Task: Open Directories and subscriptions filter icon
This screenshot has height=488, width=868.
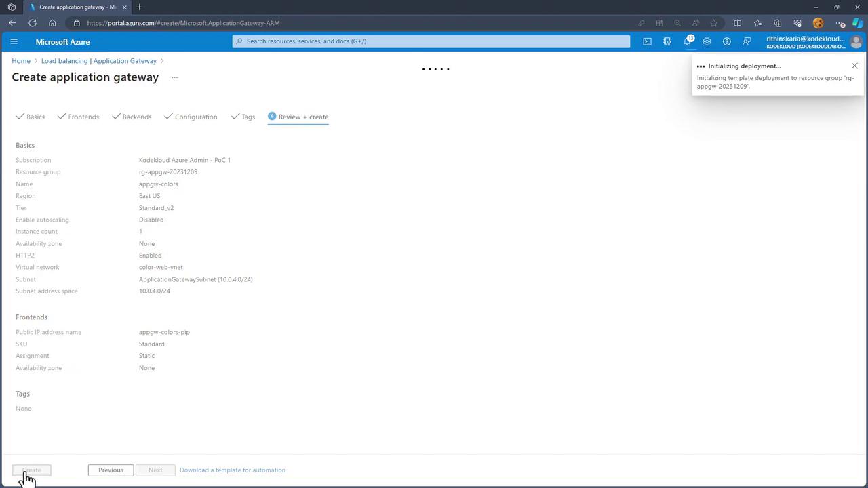Action: click(667, 41)
